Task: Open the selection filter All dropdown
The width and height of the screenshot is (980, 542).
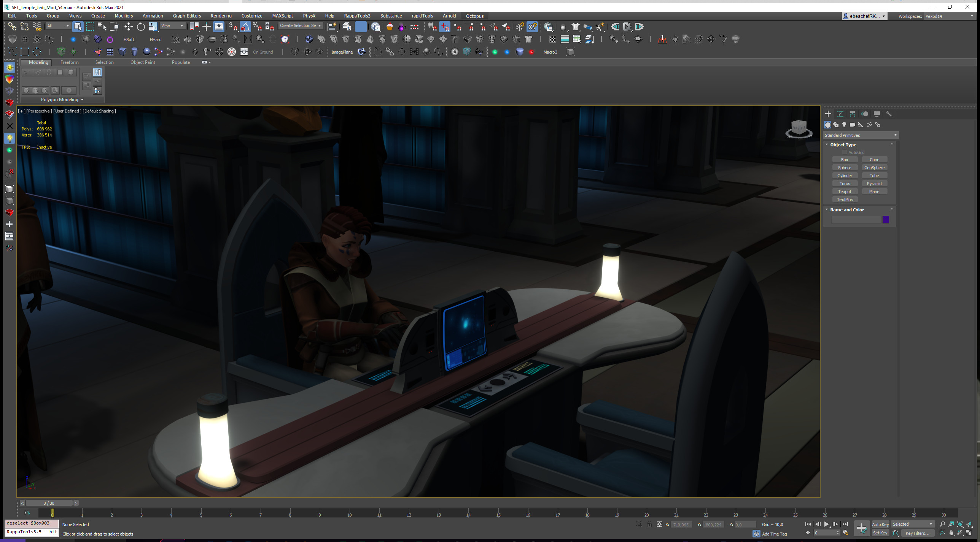Action: point(58,26)
